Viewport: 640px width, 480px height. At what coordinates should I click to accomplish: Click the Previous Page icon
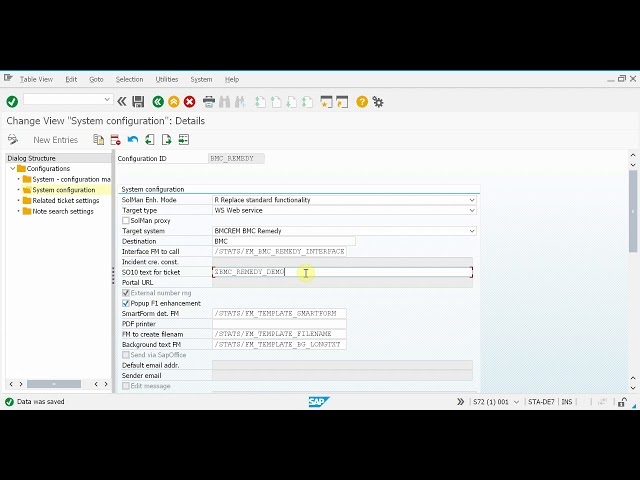(276, 102)
